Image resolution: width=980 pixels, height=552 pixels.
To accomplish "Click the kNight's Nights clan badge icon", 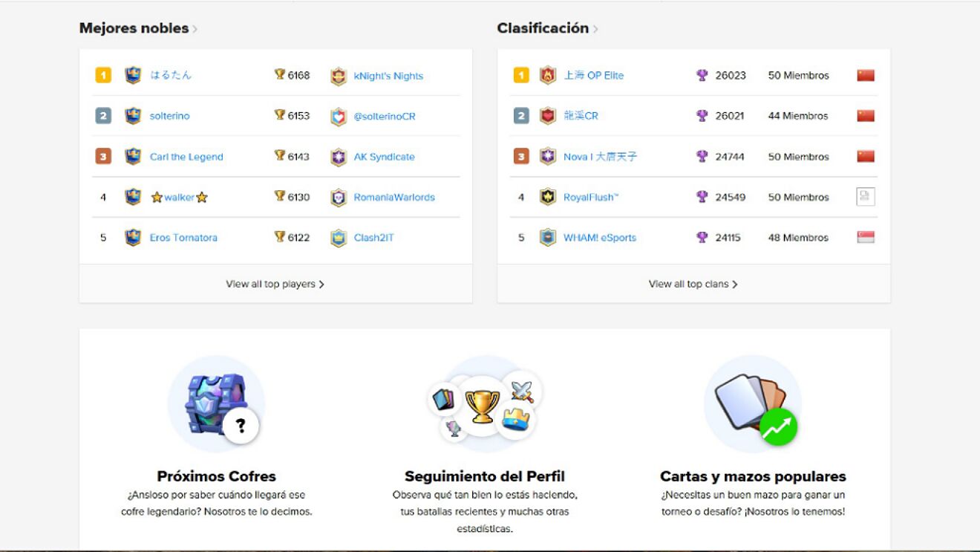I will tap(339, 76).
